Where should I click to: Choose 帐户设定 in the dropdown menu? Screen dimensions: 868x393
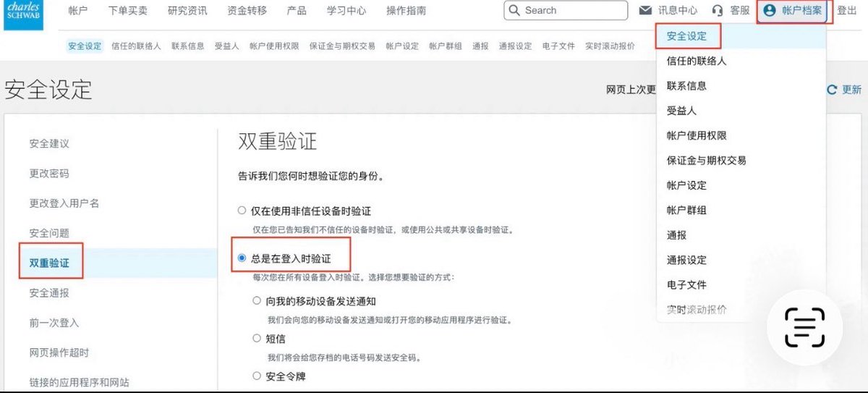click(686, 185)
